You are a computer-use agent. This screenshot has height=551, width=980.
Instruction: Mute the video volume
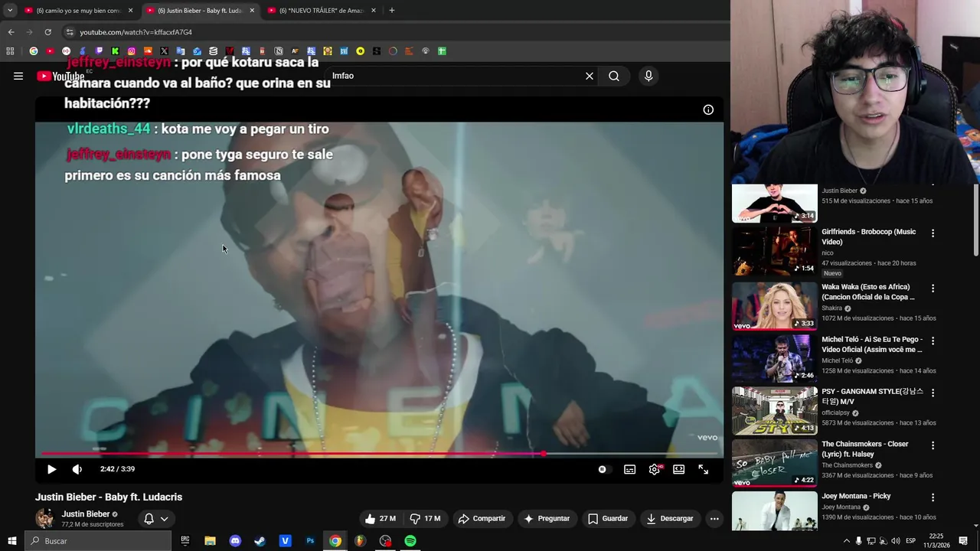pyautogui.click(x=77, y=469)
